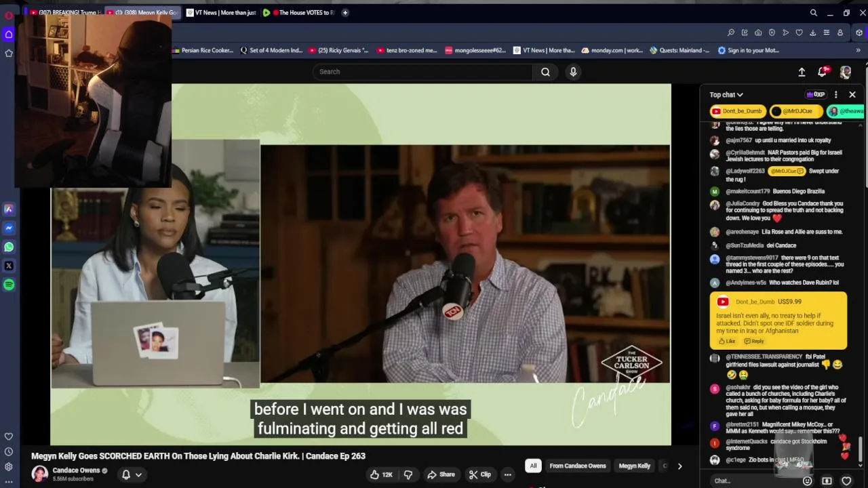Click the camera snapshot icon in the address bar

(x=758, y=33)
